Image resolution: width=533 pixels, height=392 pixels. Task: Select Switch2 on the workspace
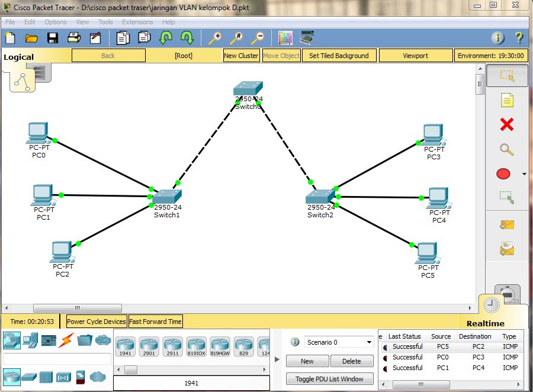(320, 197)
